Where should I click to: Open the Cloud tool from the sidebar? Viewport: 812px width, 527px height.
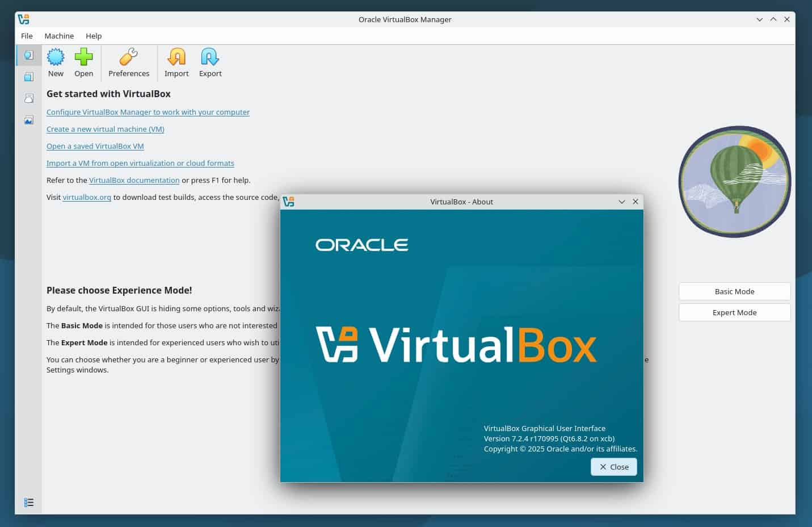pos(29,98)
